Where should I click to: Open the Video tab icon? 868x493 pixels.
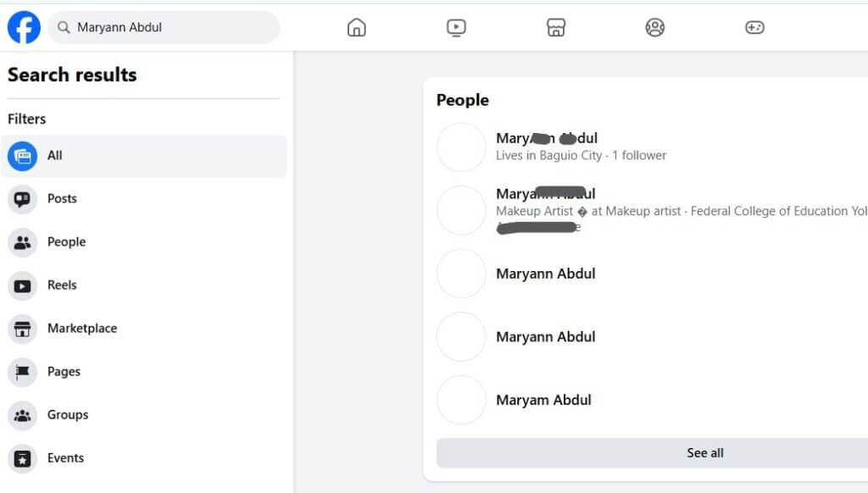(x=456, y=28)
